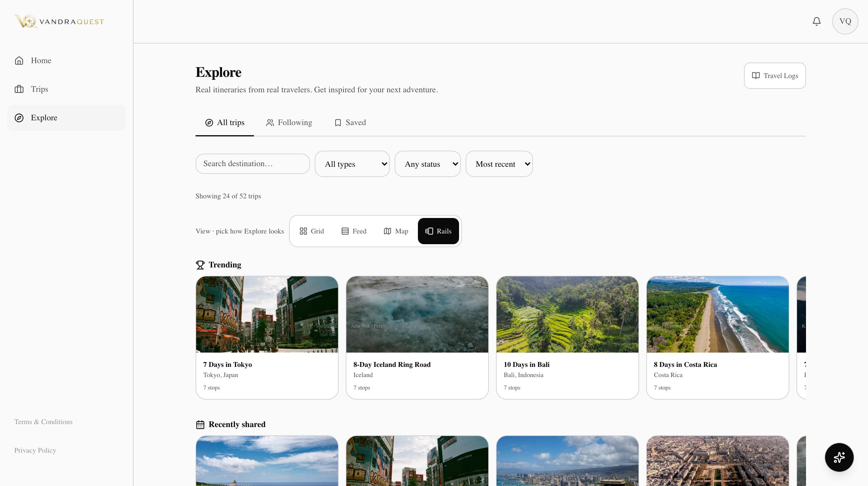The width and height of the screenshot is (868, 486).
Task: Select the Rails view option
Action: point(438,231)
